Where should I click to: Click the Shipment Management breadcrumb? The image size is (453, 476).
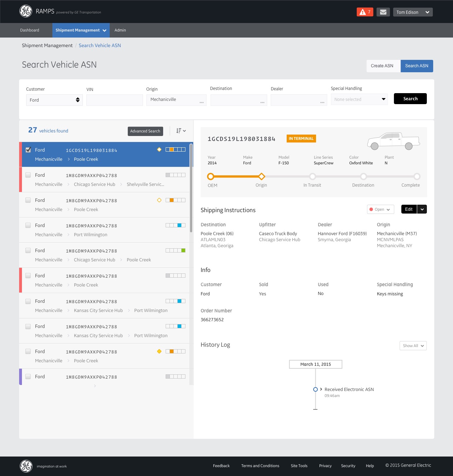pos(47,45)
